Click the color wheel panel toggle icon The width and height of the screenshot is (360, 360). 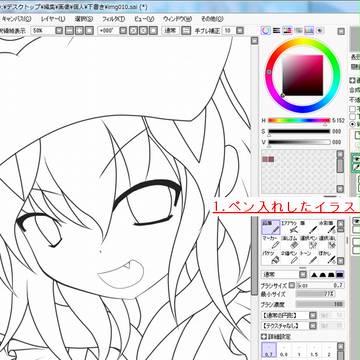coord(265,31)
